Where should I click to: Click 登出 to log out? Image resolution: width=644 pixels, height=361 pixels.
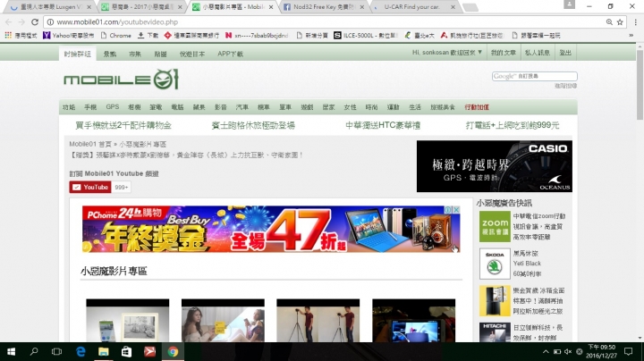[565, 53]
